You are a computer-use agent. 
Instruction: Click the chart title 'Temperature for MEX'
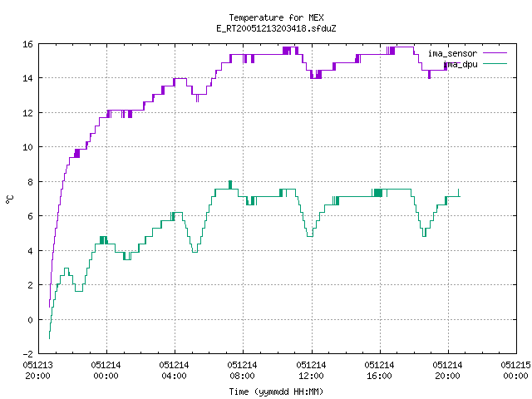tap(276, 17)
